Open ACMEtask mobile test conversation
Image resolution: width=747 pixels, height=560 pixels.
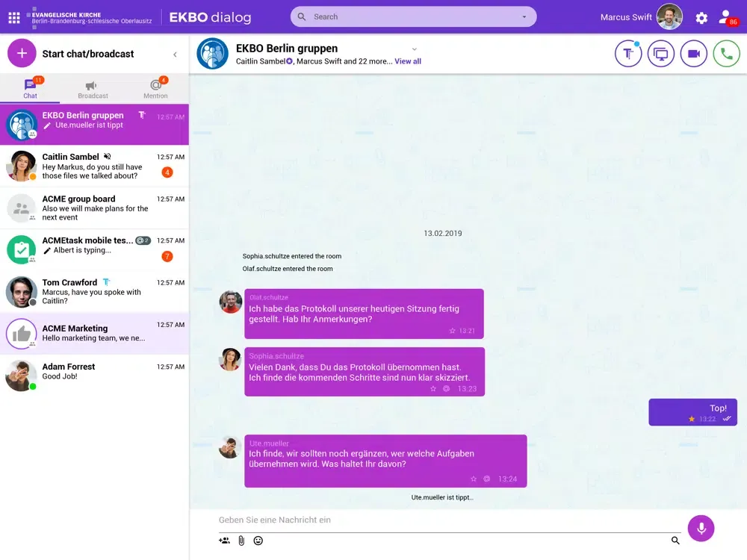94,249
